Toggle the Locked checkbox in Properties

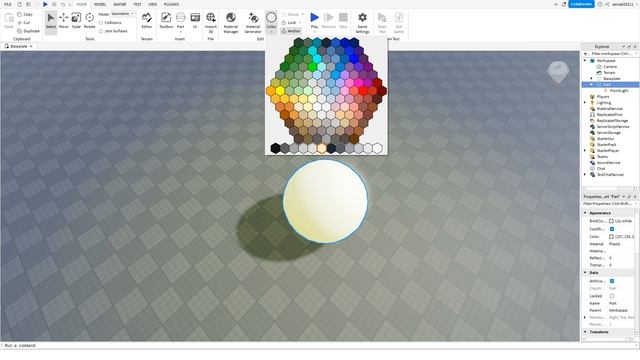612,296
